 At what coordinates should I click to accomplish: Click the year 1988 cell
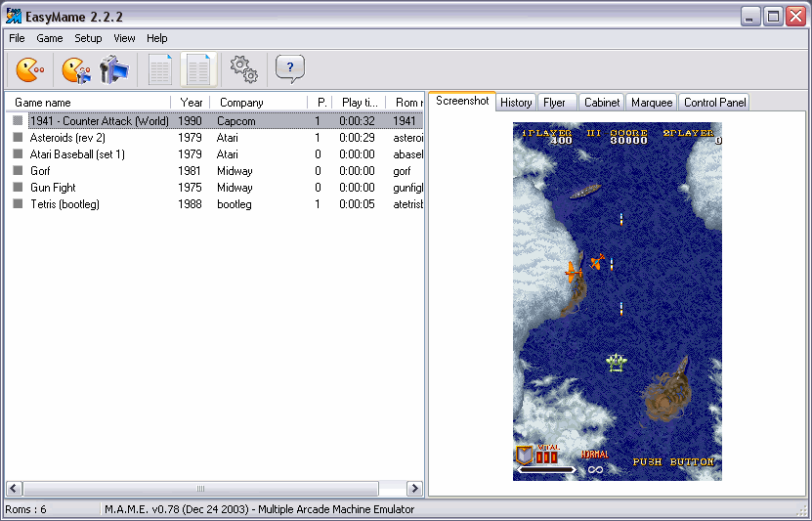coord(190,203)
